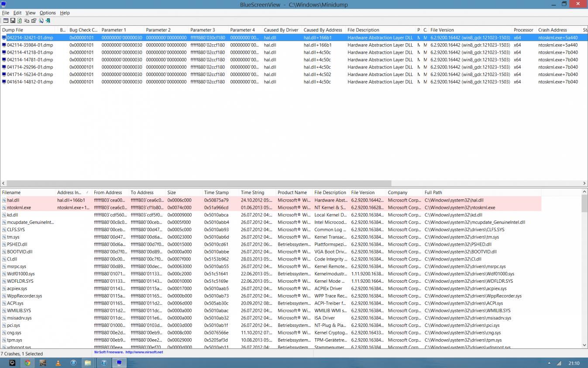The image size is (588, 368).
Task: Select crash dump 042114-14781-01.dmp
Action: tap(30, 60)
